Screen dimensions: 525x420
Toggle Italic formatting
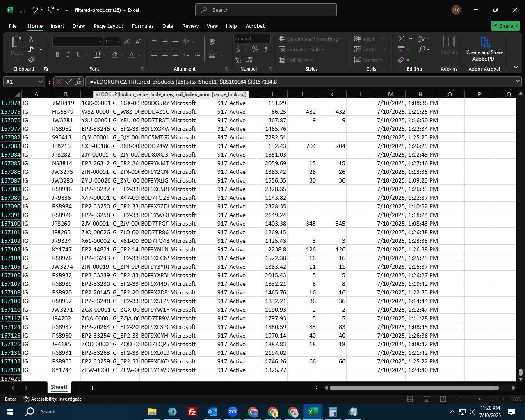(x=68, y=55)
